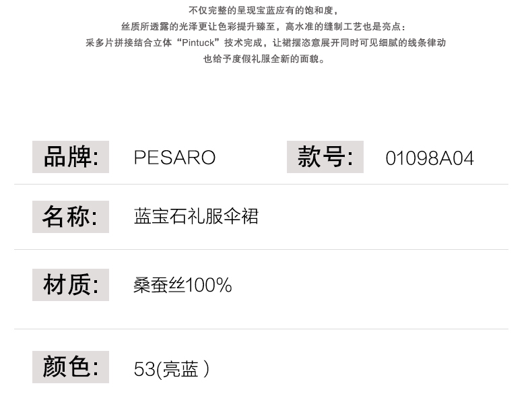Click the divider line below the 名称 row
Image resolution: width=532 pixels, height=394 pixels.
[261, 250]
